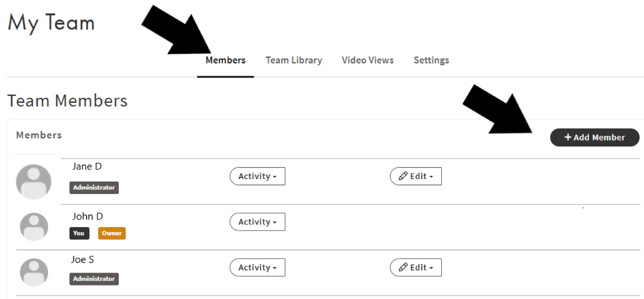
Task: Click the Administrator badge under Jane D
Action: [x=94, y=187]
